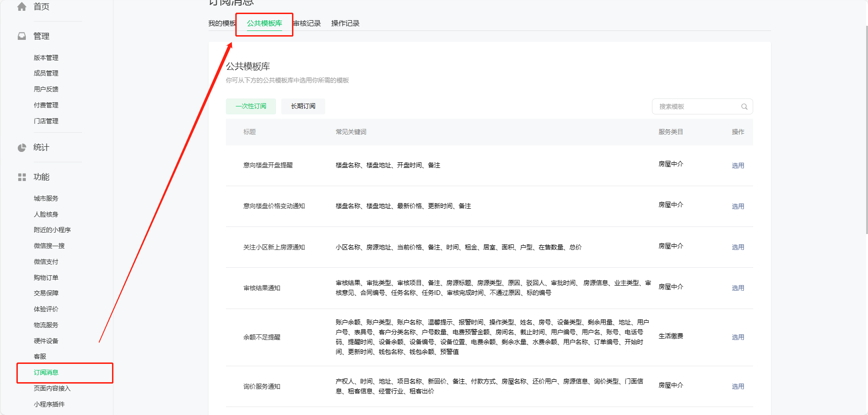868x415 pixels.
Task: Click 选用 for 意向楼盘开盘提醒
Action: pos(738,166)
